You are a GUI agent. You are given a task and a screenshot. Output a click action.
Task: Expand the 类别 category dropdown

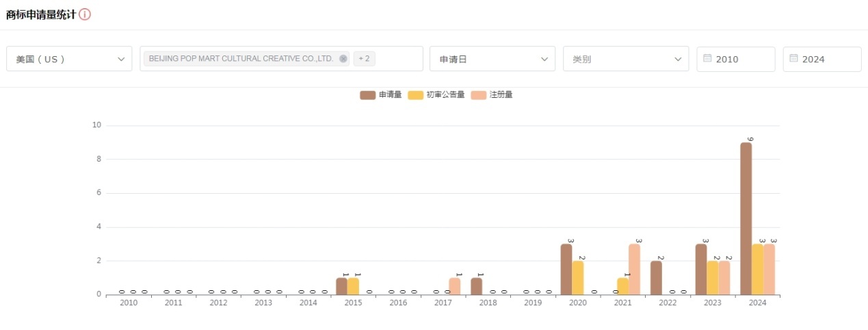[x=625, y=59]
